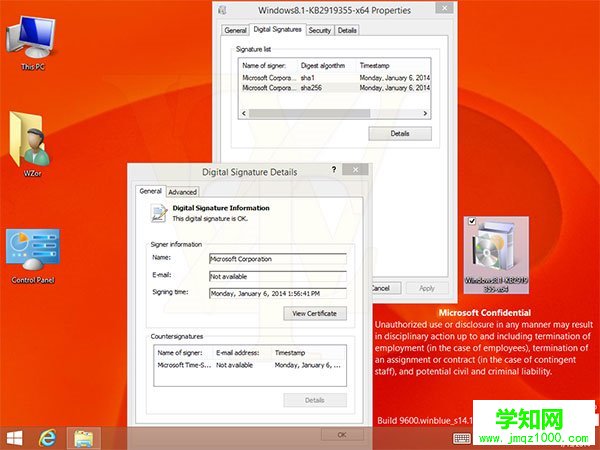Click OK in Digital Signature Details
Screen dimensions: 600x450
click(342, 435)
